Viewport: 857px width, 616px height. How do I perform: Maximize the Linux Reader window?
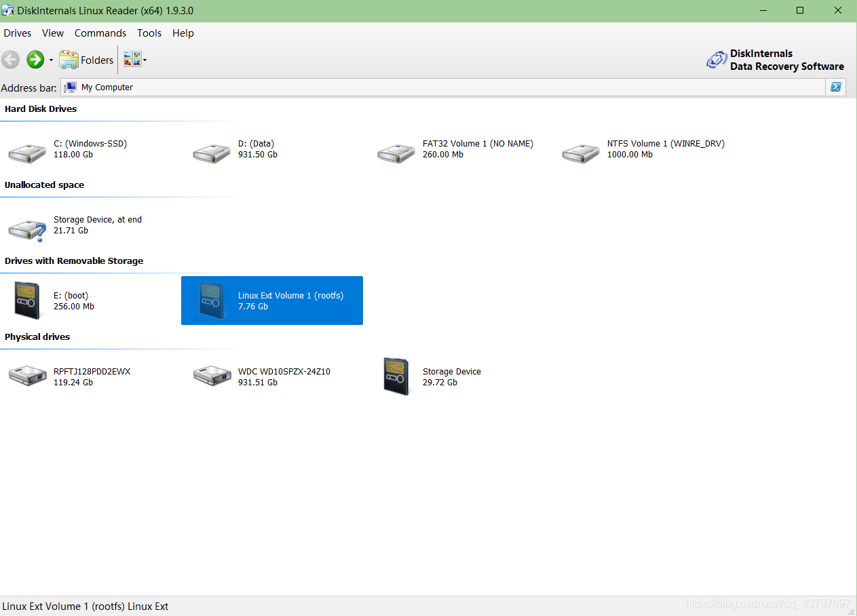pos(800,10)
